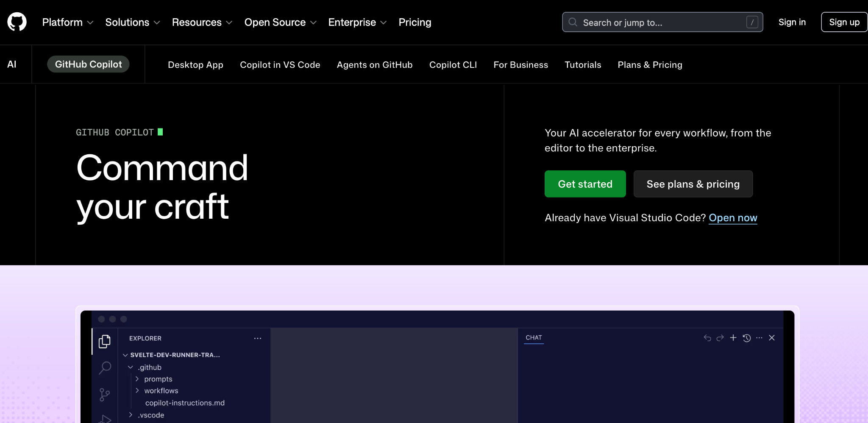Screen dimensions: 868x423
Task: Collapse the SVELTE-DEV-RUNNER-TRA... root folder
Action: click(171, 355)
